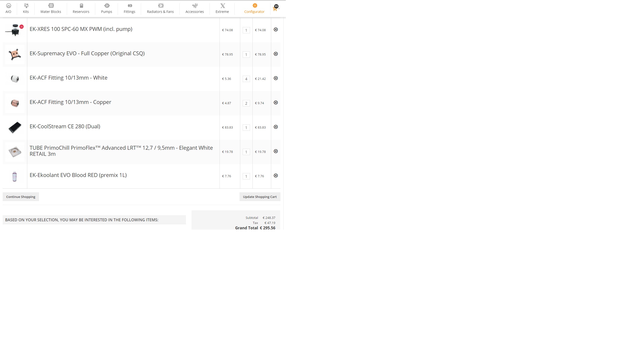Edit quantity of White ACF Fitting
Screen dimensions: 644x362
coord(246,79)
